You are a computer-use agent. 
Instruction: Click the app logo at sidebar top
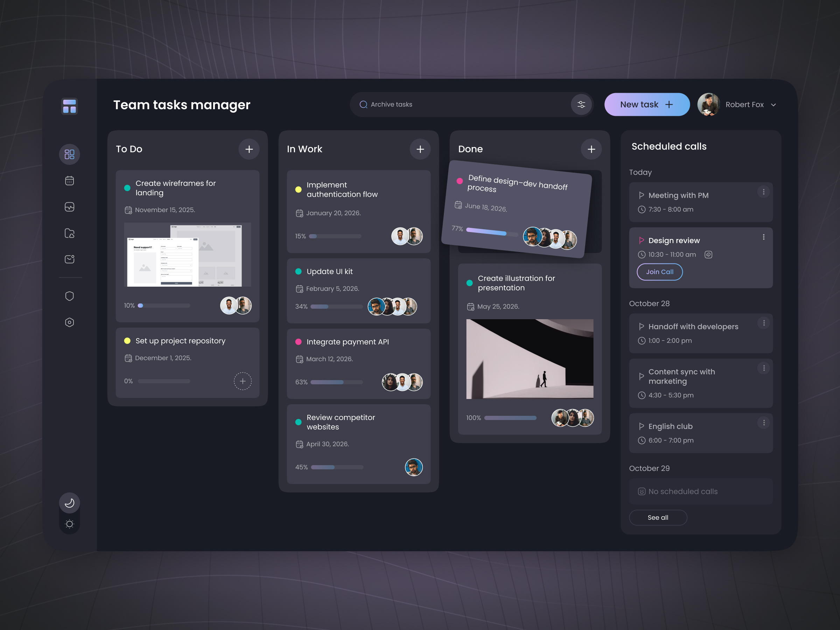[70, 106]
